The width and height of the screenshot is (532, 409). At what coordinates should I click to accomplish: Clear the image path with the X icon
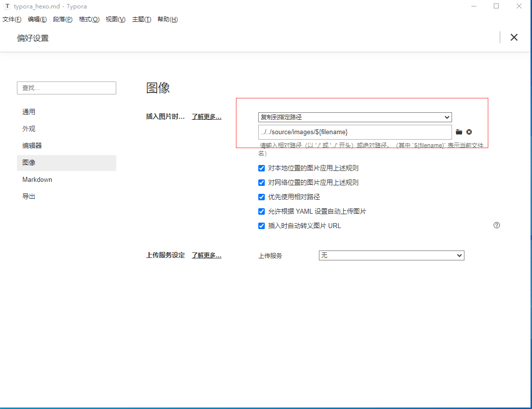pyautogui.click(x=469, y=132)
